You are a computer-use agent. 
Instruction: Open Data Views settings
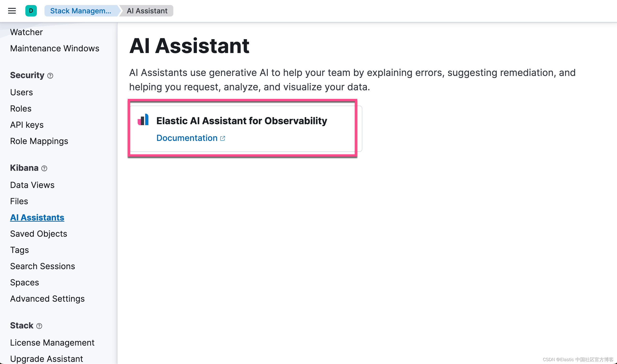tap(32, 185)
